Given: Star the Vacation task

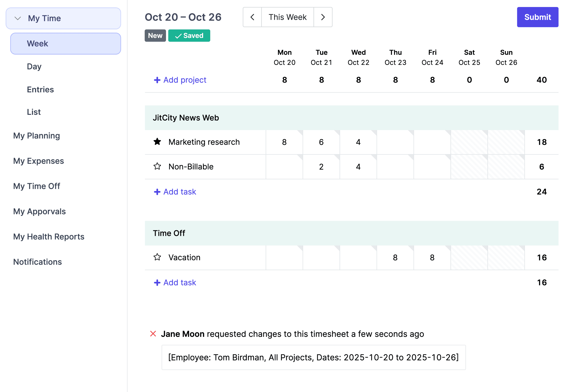Looking at the screenshot, I should [x=157, y=257].
